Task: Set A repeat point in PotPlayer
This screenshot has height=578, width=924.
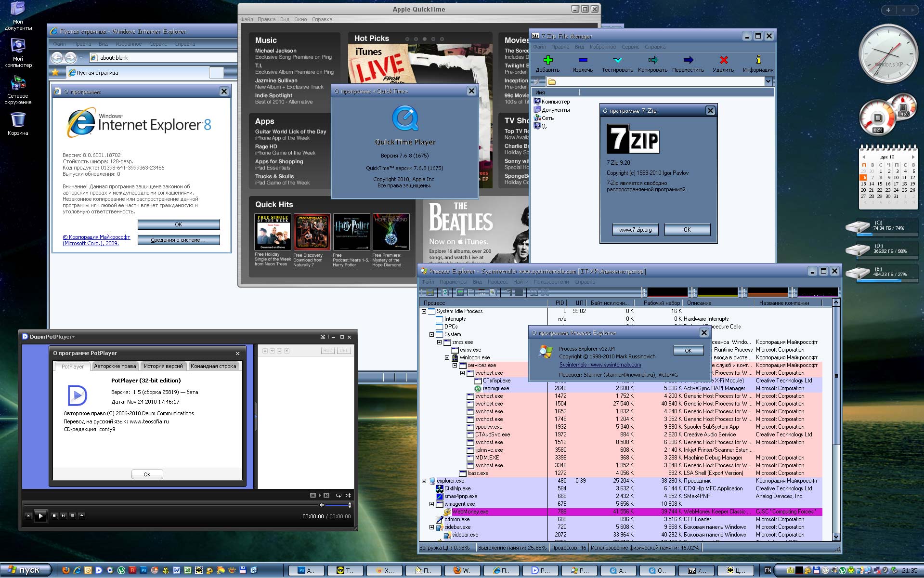Action: (x=313, y=495)
